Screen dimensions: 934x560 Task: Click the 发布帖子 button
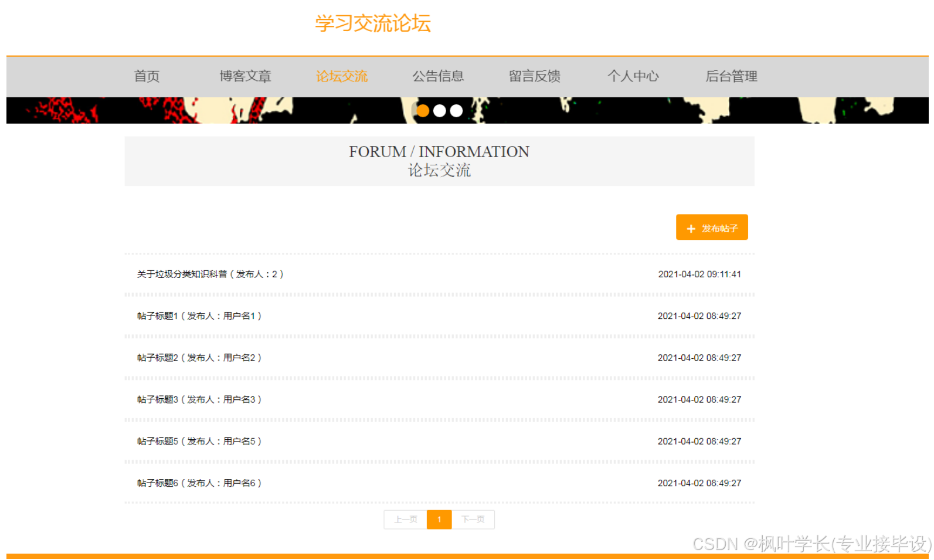pos(712,228)
